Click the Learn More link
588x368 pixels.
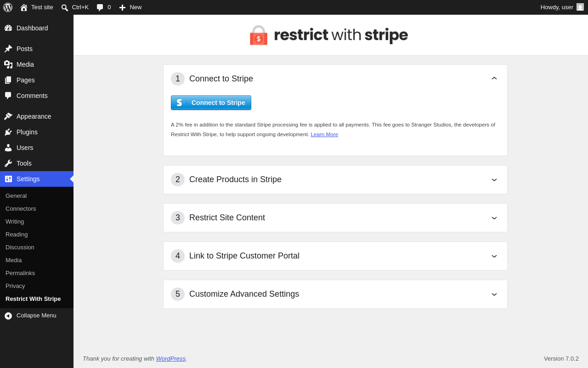(x=324, y=134)
